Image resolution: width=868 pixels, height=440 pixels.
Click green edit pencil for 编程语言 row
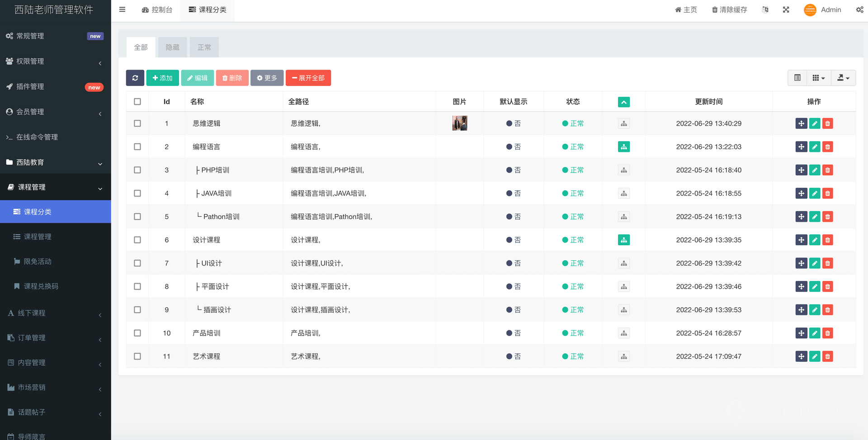(x=815, y=147)
